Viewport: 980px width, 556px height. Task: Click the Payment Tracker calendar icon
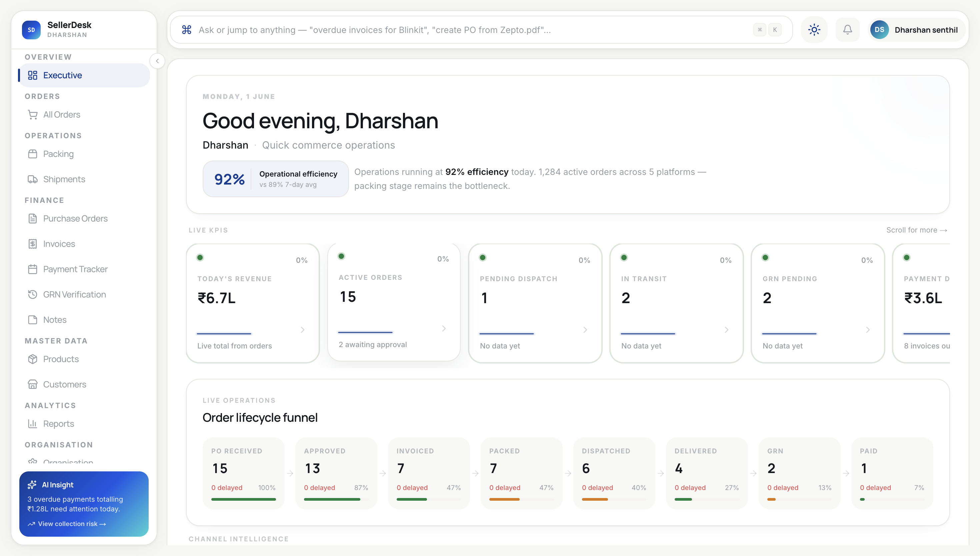coord(33,269)
